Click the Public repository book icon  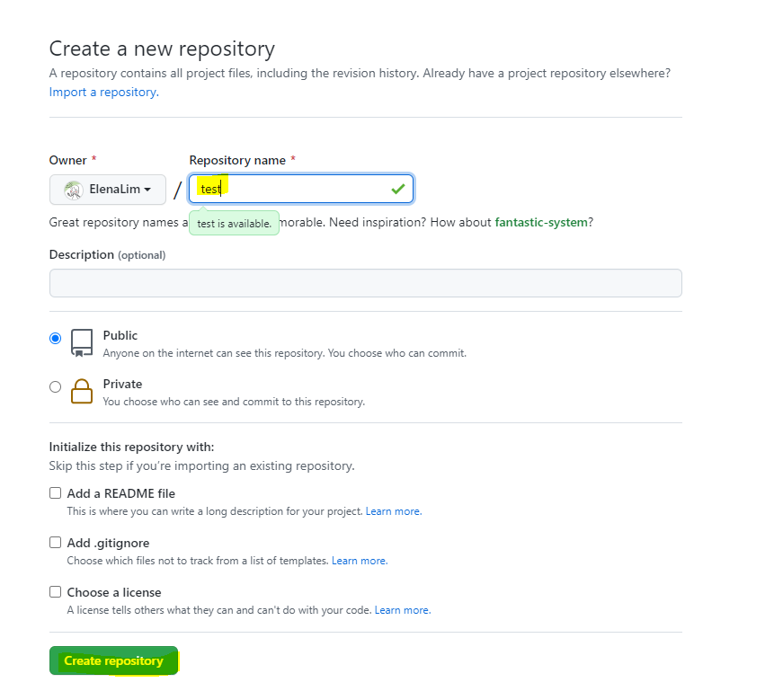tap(82, 342)
